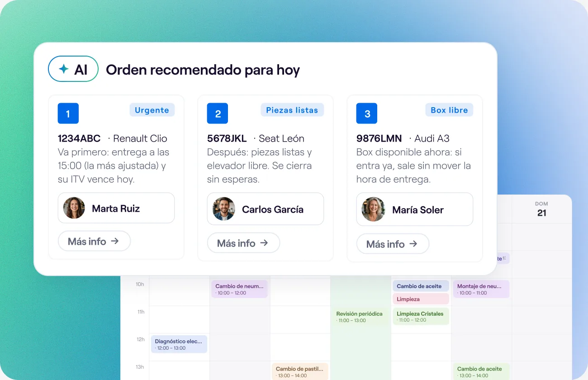Open the Limpieza Cristales 11:00–12:00 event
Screen dimensions: 588x380
[x=420, y=316]
